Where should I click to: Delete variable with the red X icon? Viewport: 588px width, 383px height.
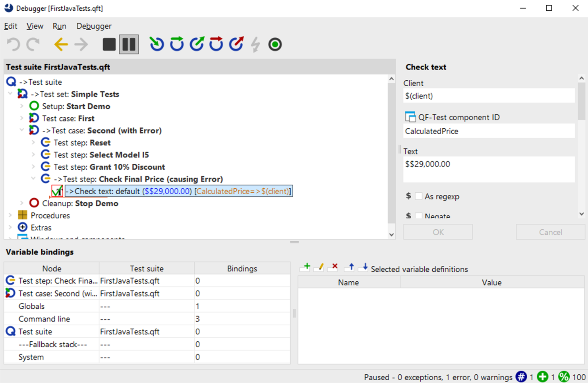pyautogui.click(x=333, y=267)
